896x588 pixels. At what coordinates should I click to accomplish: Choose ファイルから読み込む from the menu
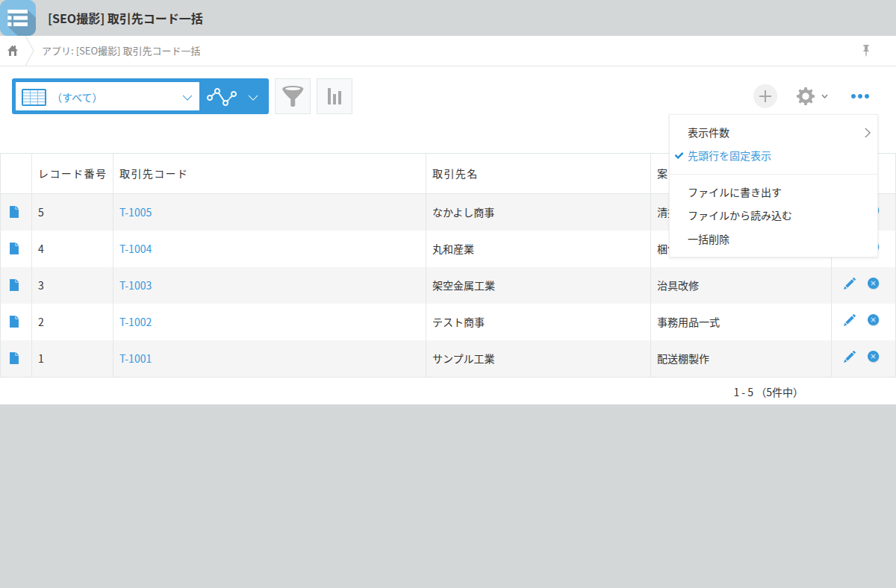pos(774,216)
